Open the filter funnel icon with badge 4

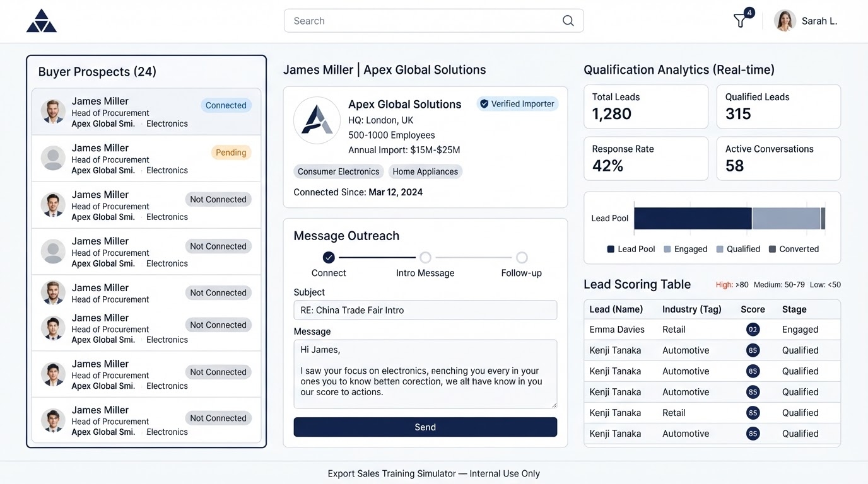point(740,21)
